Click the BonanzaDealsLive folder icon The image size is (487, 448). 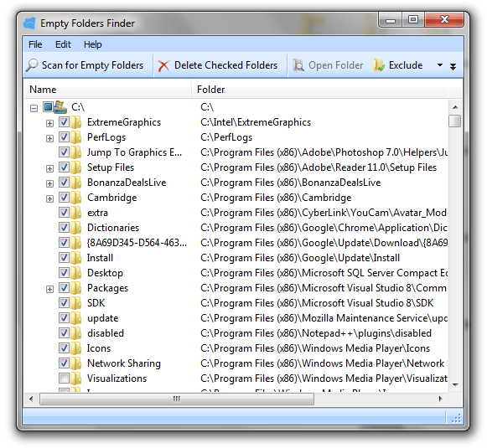[x=75, y=183]
